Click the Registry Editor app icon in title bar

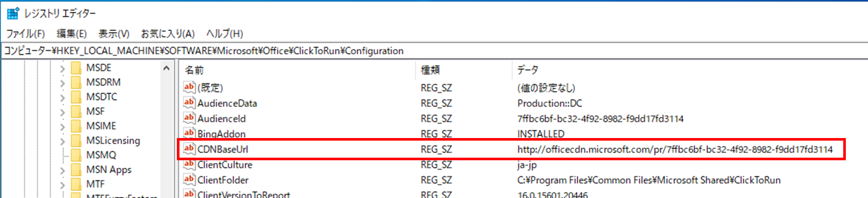coord(12,13)
